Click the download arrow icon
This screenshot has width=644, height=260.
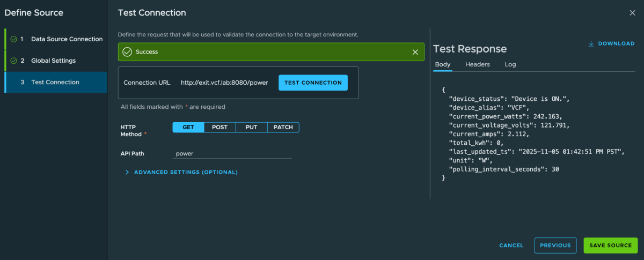coord(591,44)
